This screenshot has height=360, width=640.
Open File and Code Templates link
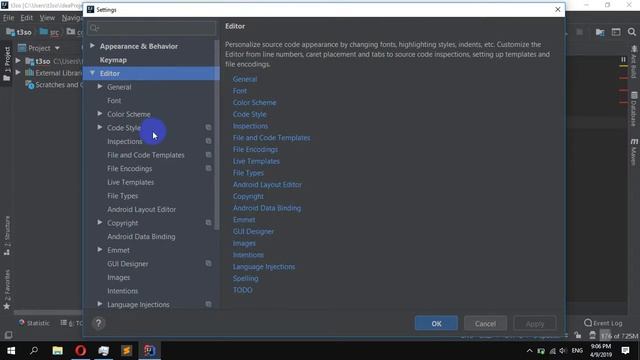click(271, 138)
